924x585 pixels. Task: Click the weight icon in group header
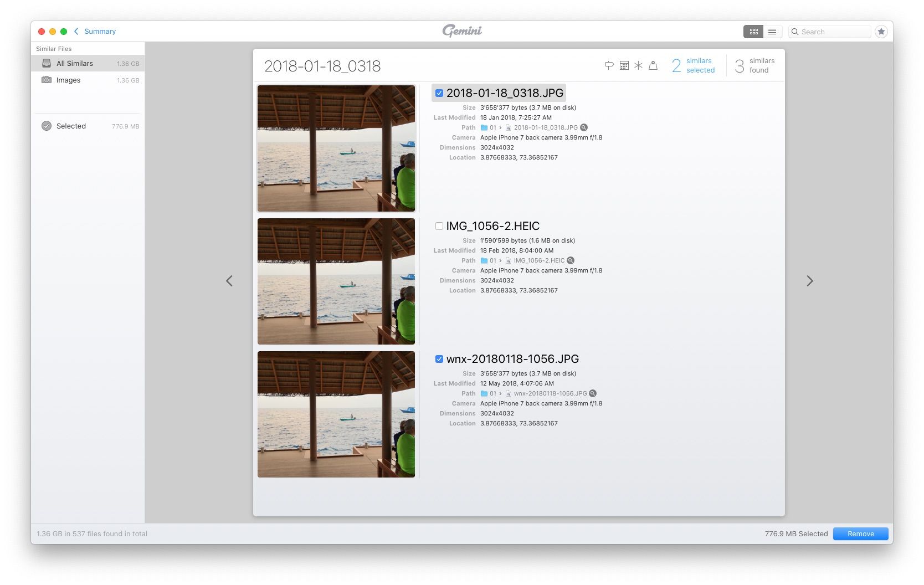click(653, 65)
